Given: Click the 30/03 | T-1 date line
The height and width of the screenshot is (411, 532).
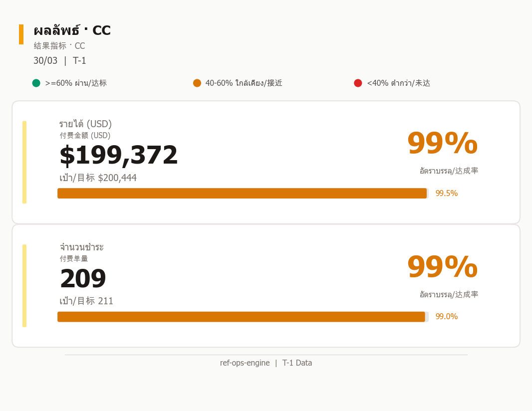Looking at the screenshot, I should (60, 60).
